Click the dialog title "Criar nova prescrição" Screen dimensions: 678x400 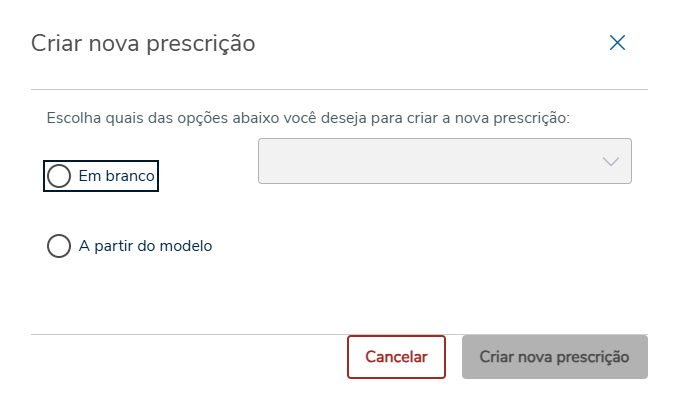pos(143,43)
